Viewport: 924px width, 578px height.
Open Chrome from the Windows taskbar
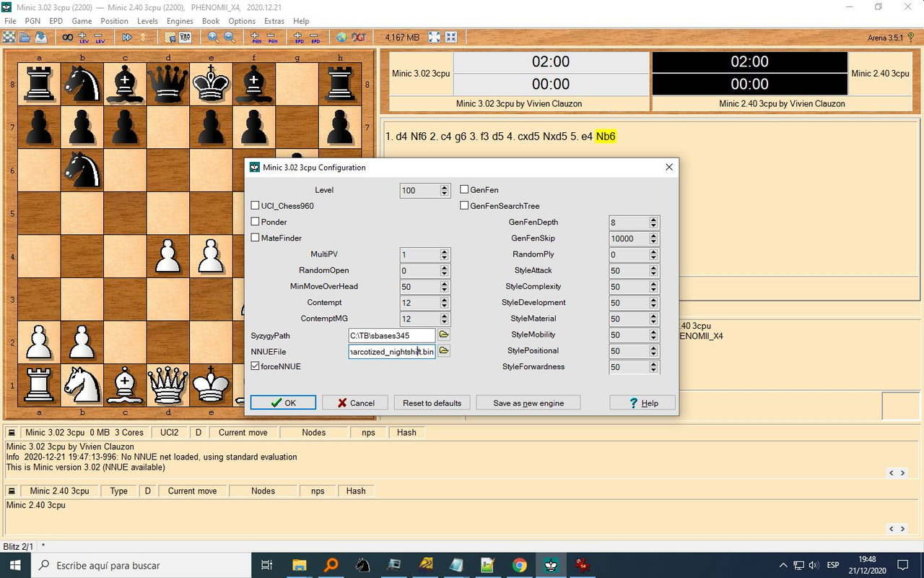(520, 565)
